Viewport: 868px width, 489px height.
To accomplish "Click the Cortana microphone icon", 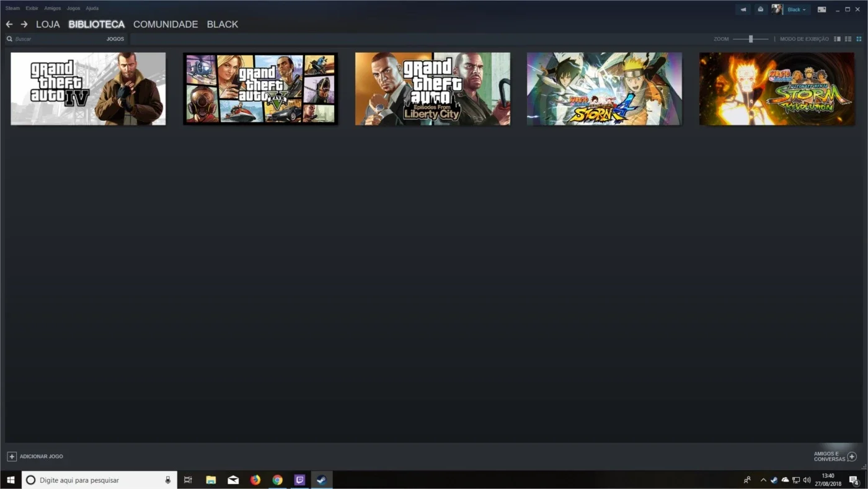I will pos(168,480).
